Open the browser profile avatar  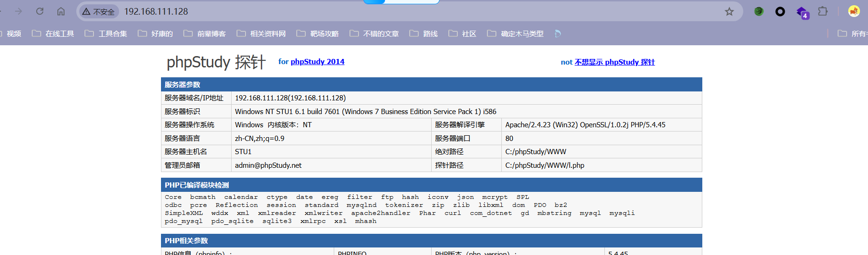(x=854, y=11)
